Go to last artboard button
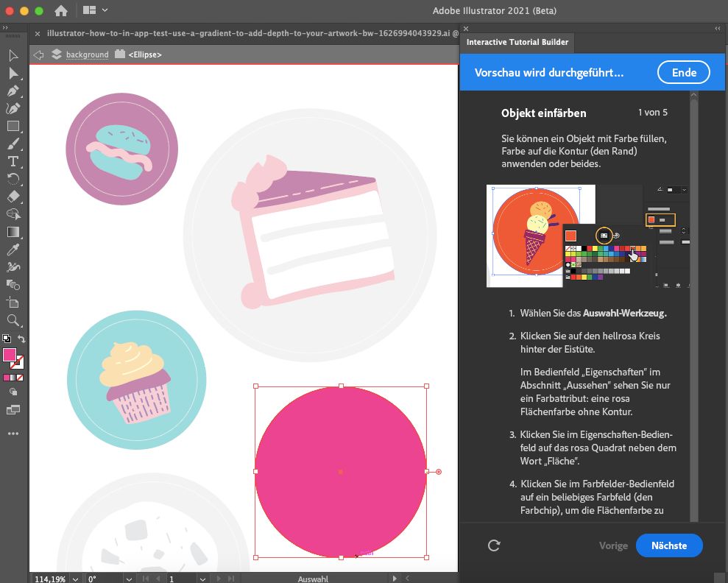728x583 pixels. (231, 579)
